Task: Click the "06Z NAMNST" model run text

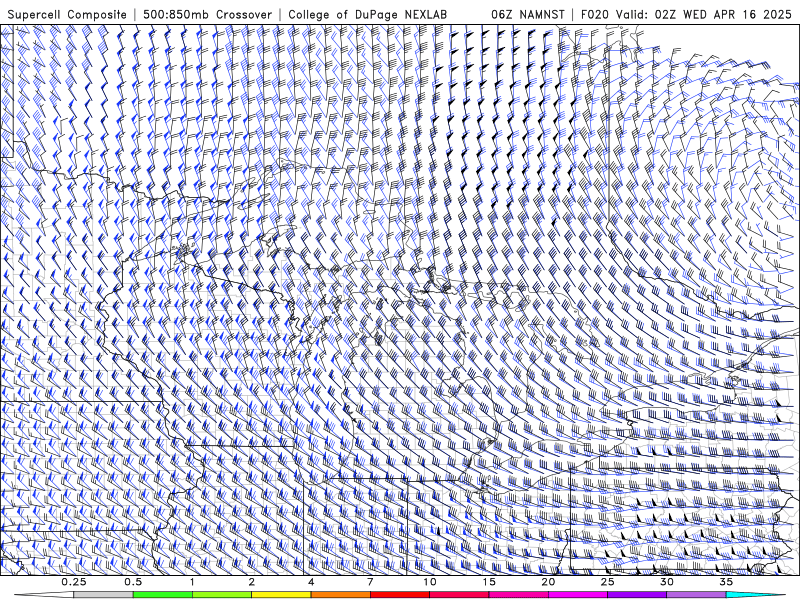Action: [x=528, y=15]
